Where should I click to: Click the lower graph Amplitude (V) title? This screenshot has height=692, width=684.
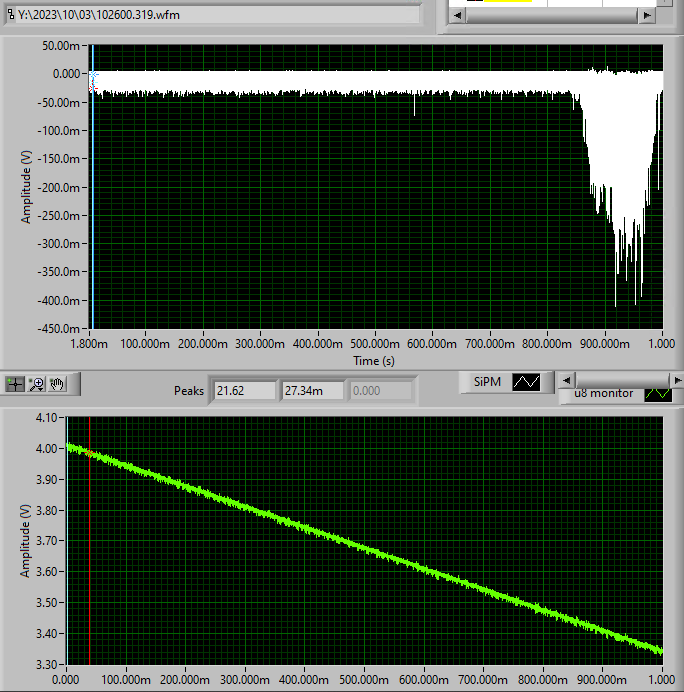[25, 541]
